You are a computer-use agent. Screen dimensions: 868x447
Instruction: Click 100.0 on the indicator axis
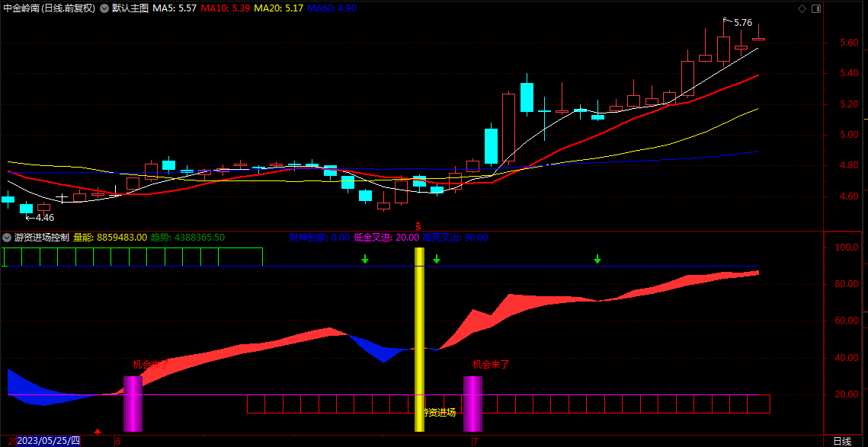(x=847, y=247)
